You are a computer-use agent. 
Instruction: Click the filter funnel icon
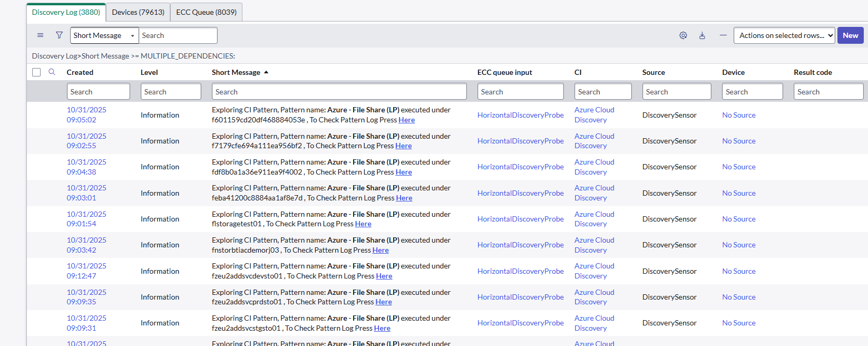(x=59, y=35)
